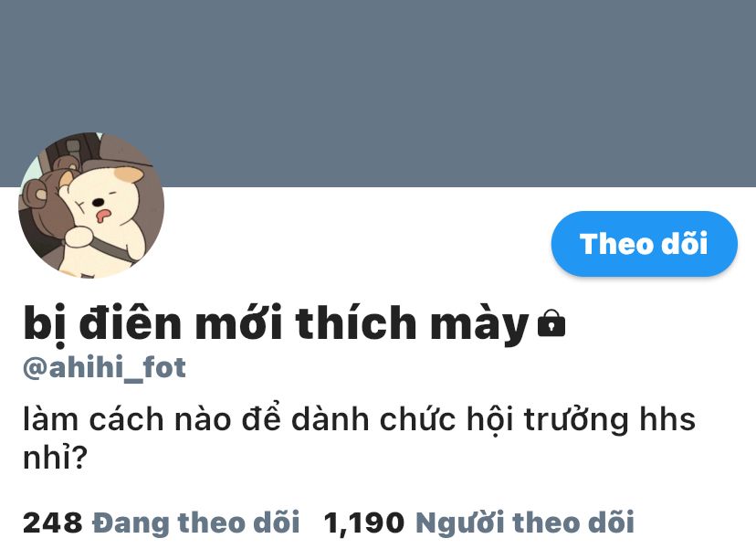Click the 1,190 followers count

click(x=364, y=524)
